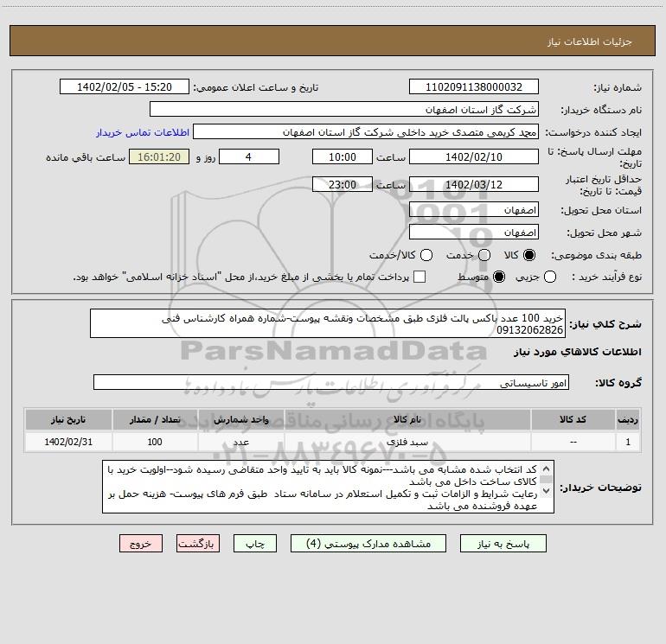Image resolution: width=666 pixels, height=644 pixels.
Task: Click the remaining time field 16:01:20
Action: (x=159, y=156)
